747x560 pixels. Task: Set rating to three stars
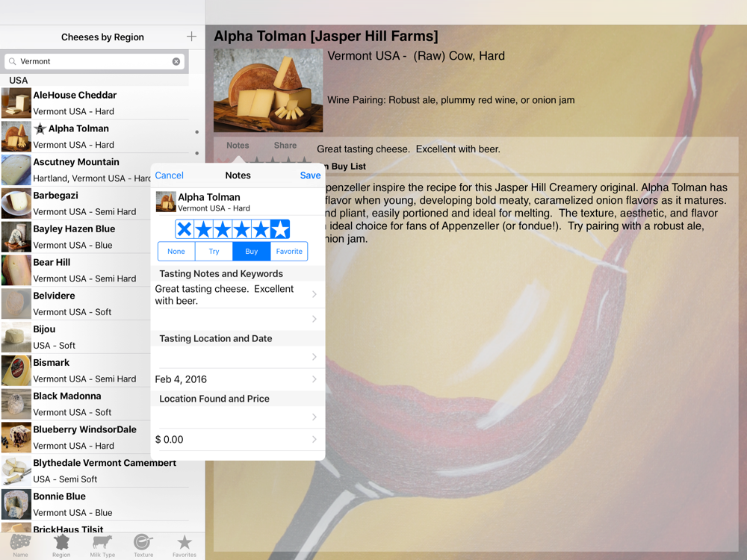(242, 229)
